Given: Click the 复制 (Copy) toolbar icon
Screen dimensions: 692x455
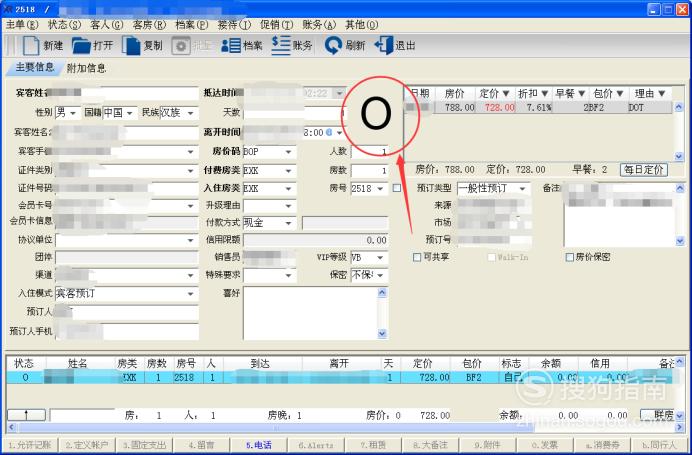Looking at the screenshot, I should click(131, 45).
